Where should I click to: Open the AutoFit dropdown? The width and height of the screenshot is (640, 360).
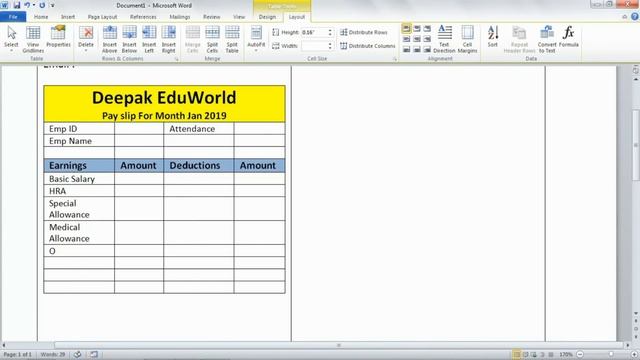(x=256, y=39)
